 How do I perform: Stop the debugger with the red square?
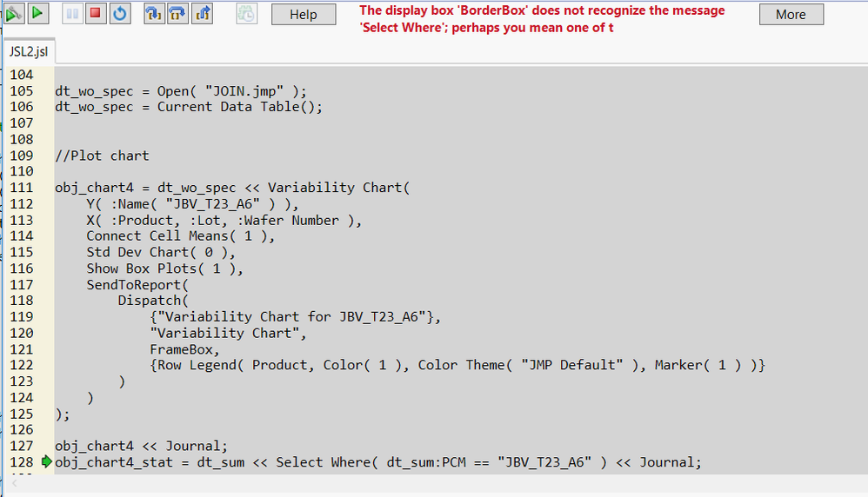[95, 14]
